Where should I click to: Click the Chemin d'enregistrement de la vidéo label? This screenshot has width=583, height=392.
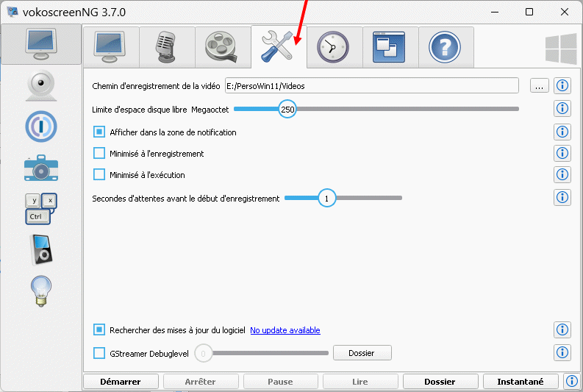pyautogui.click(x=156, y=86)
